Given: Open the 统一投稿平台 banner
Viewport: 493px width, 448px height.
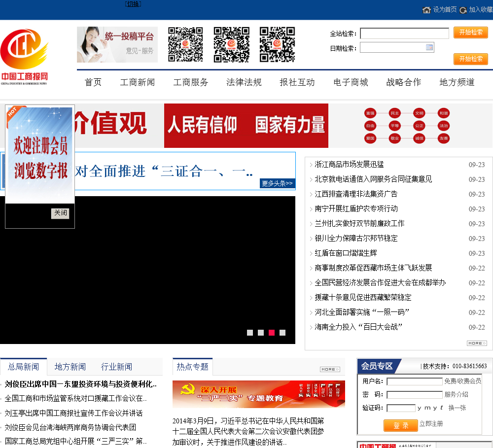Looking at the screenshot, I should pos(117,44).
